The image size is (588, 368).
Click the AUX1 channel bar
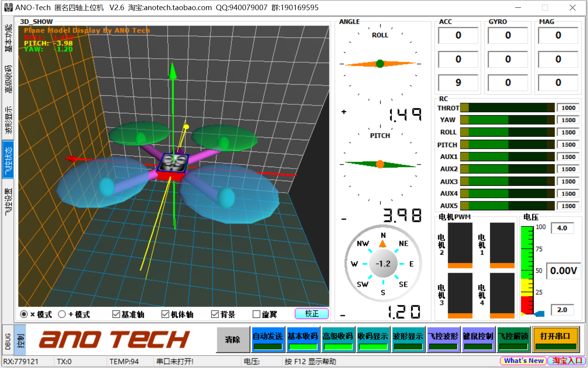click(x=507, y=157)
